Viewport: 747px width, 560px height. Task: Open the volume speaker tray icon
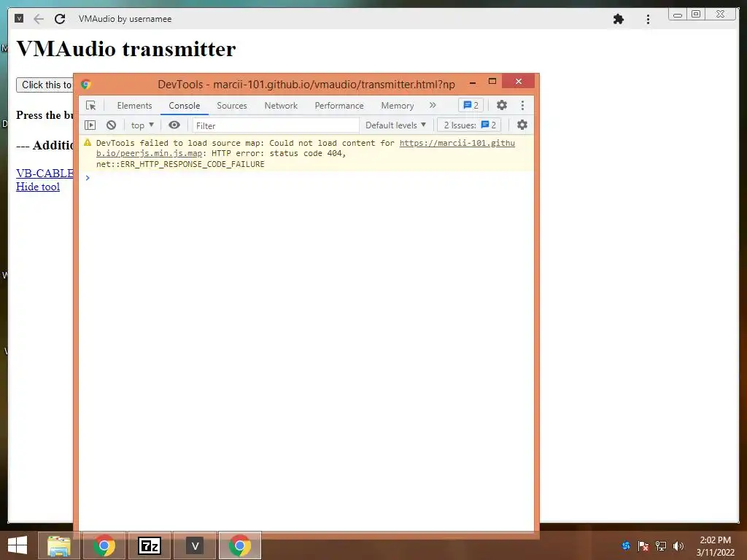pos(678,545)
